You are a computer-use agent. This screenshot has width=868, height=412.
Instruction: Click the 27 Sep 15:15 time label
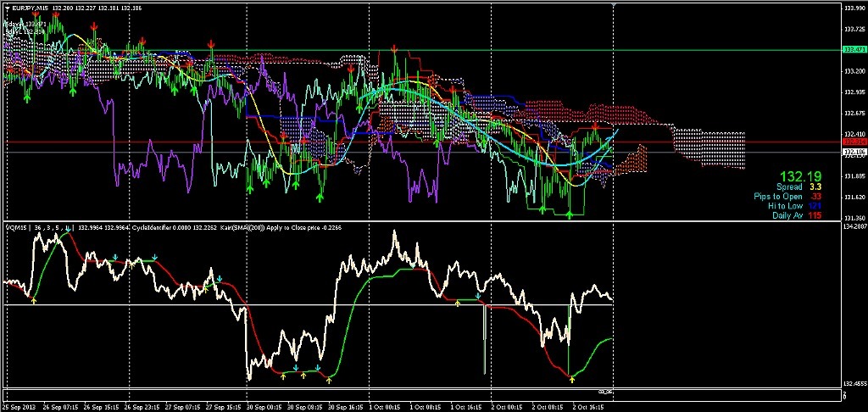[221, 407]
